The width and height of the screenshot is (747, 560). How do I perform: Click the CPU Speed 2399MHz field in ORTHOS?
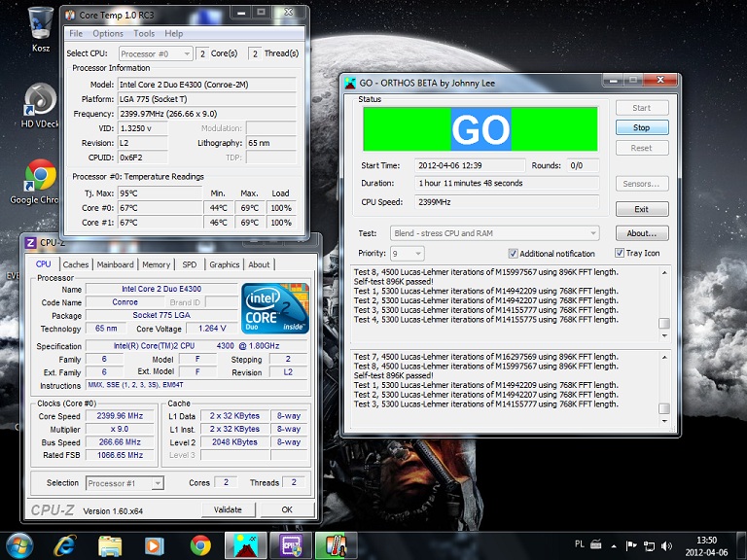click(x=507, y=202)
